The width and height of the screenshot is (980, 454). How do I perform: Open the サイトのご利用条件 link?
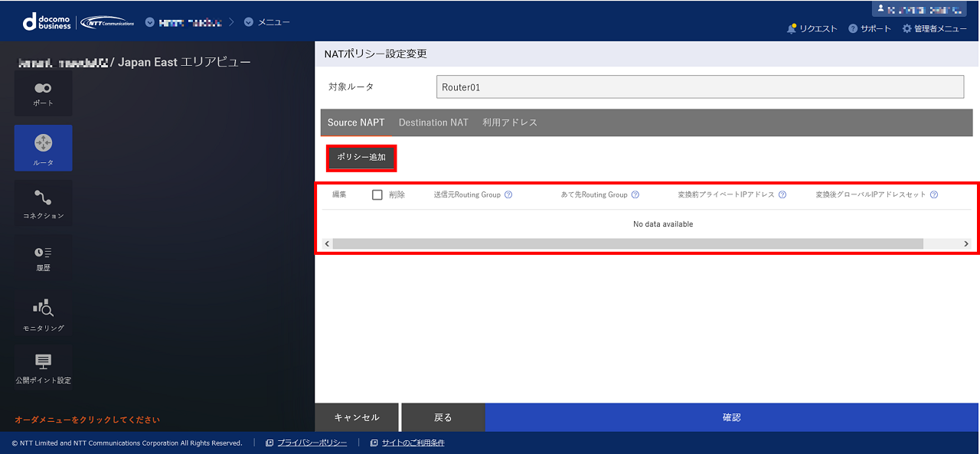(413, 443)
